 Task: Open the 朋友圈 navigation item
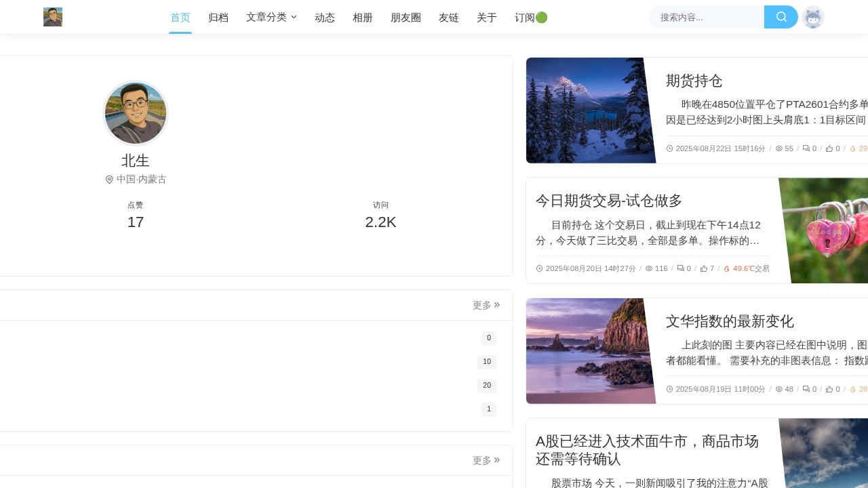pyautogui.click(x=406, y=18)
